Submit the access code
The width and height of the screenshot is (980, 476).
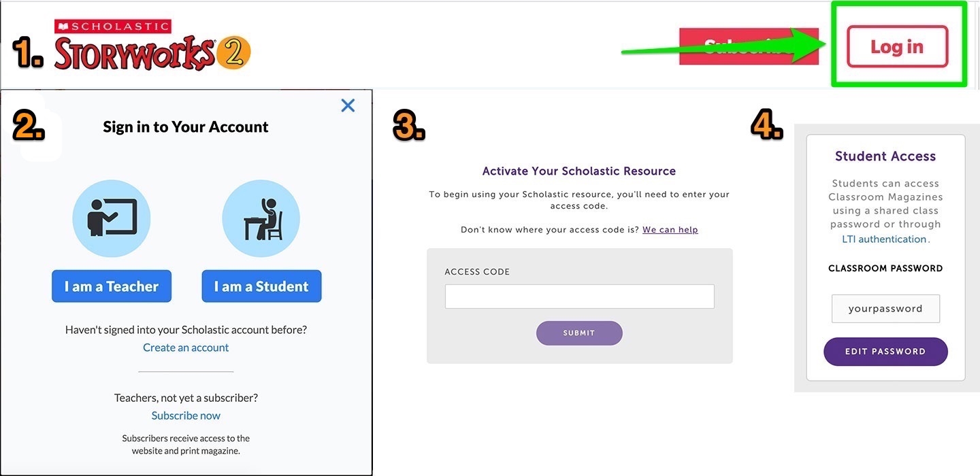click(579, 333)
